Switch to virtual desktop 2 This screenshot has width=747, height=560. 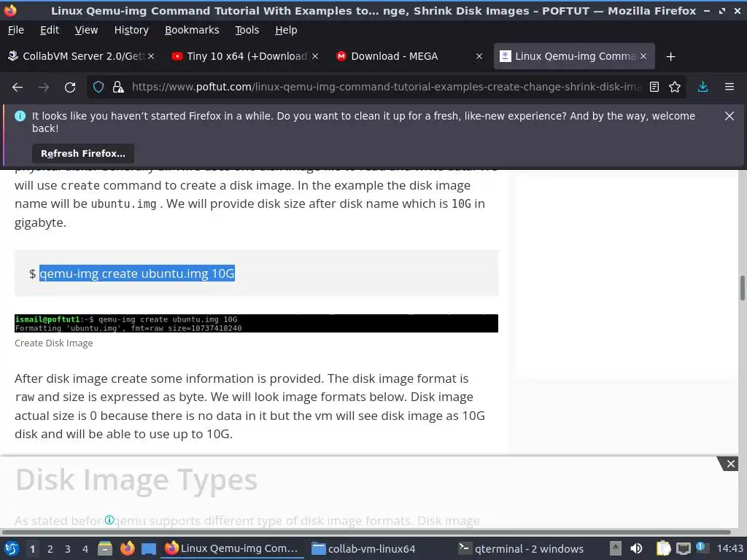(50, 549)
